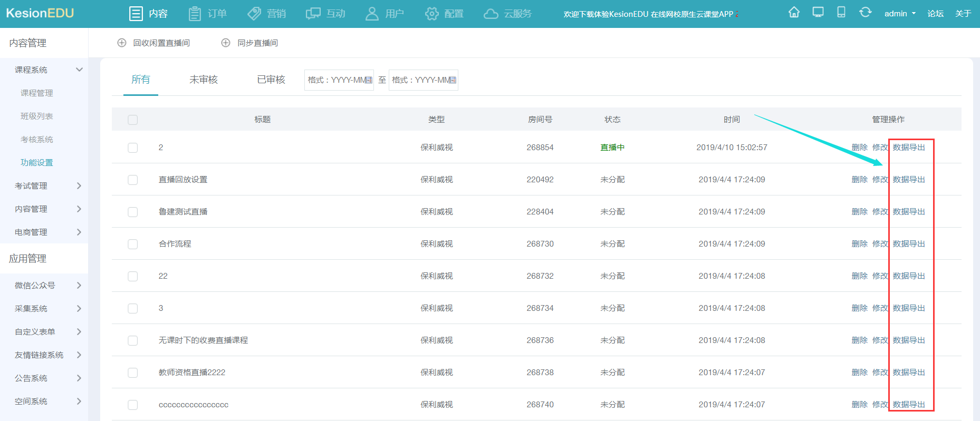Check the select-all checkbox in table header
980x421 pixels.
tap(133, 120)
